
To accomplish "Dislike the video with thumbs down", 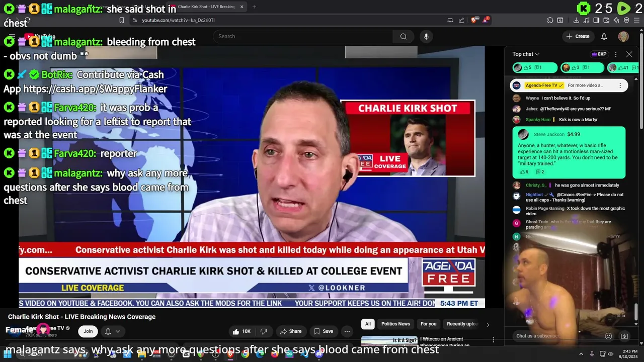I will [x=264, y=331].
